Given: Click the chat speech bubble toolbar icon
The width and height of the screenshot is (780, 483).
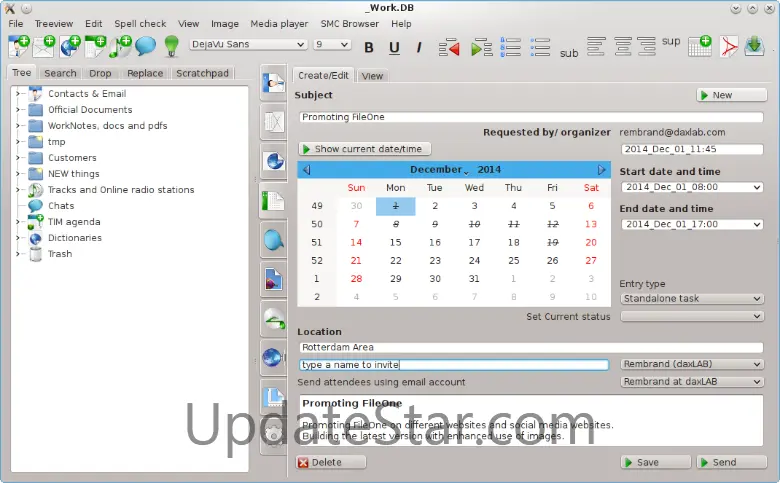Looking at the screenshot, I should pyautogui.click(x=145, y=46).
